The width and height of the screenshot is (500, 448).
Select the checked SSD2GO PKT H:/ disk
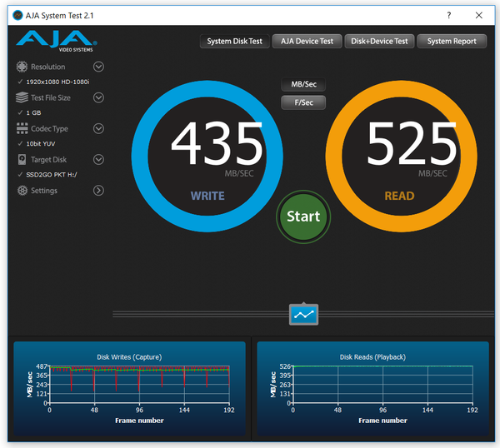(47, 175)
